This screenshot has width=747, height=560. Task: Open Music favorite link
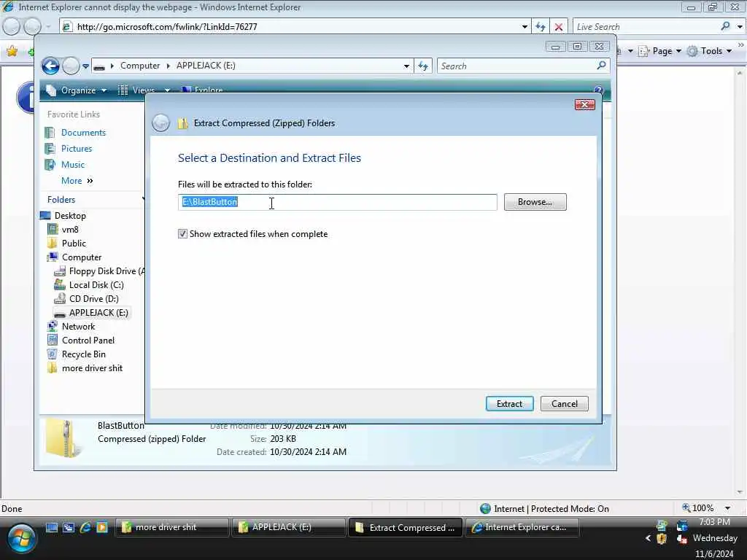point(72,165)
